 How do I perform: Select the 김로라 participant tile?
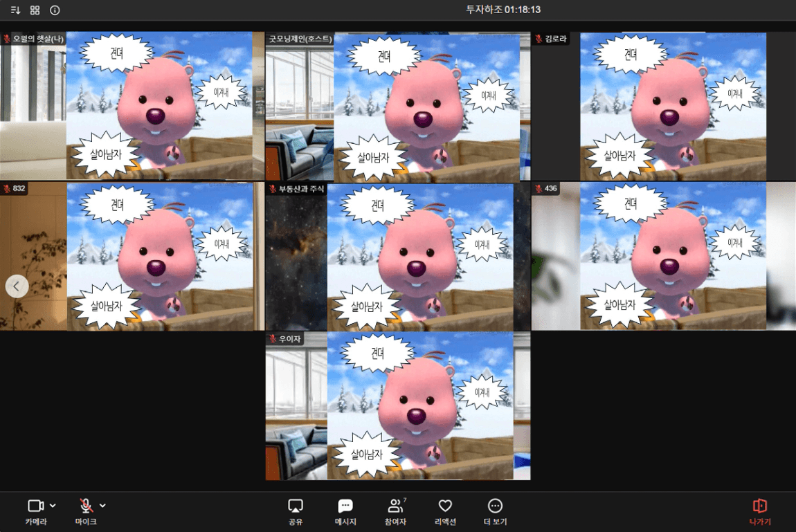663,107
